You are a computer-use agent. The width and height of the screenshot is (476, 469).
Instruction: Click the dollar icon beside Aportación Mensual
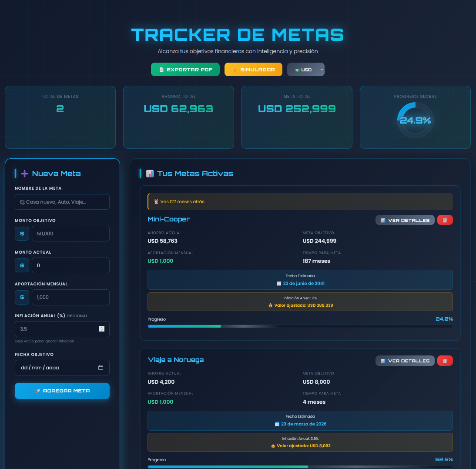22,297
